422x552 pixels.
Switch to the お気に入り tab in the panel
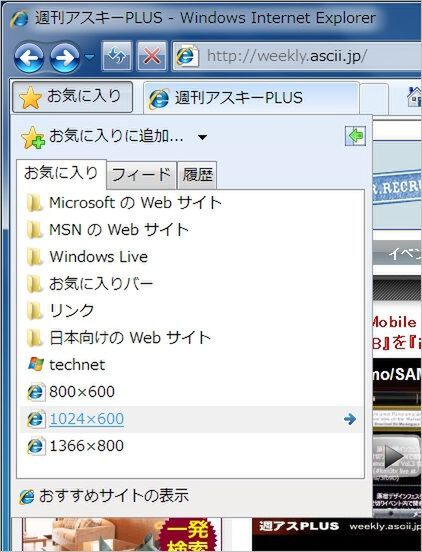tap(61, 174)
